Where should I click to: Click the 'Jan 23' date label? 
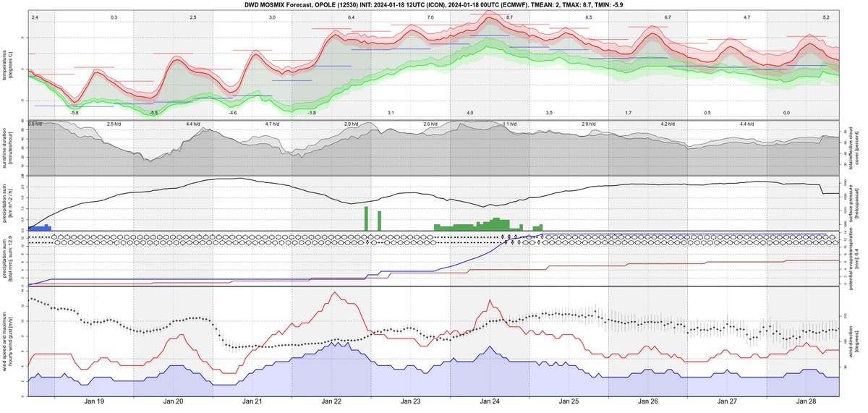pos(411,401)
